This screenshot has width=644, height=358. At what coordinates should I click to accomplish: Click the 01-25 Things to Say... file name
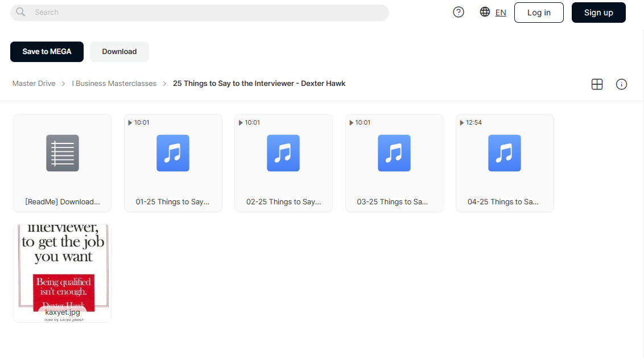pyautogui.click(x=172, y=202)
